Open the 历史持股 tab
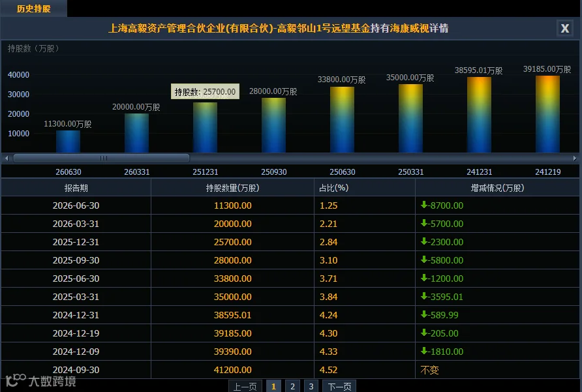 click(33, 8)
